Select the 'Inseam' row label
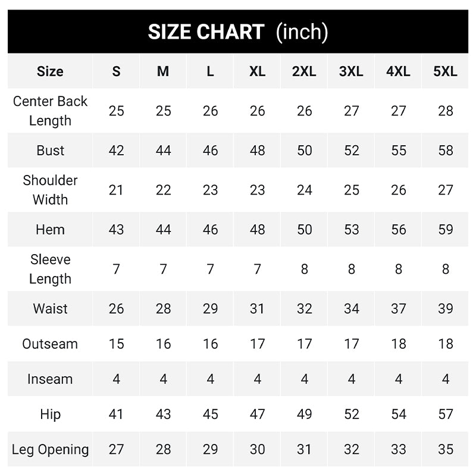Viewport: 476px width, 476px height. point(50,379)
